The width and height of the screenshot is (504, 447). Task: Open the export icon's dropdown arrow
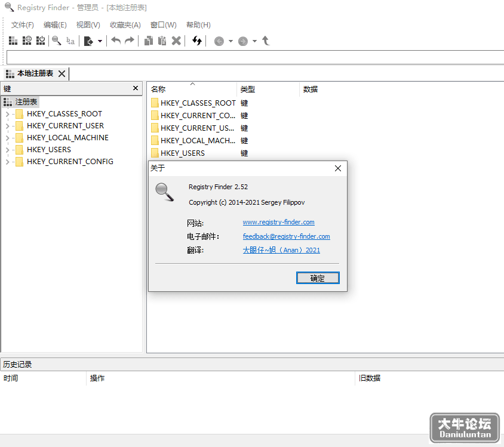(x=100, y=41)
